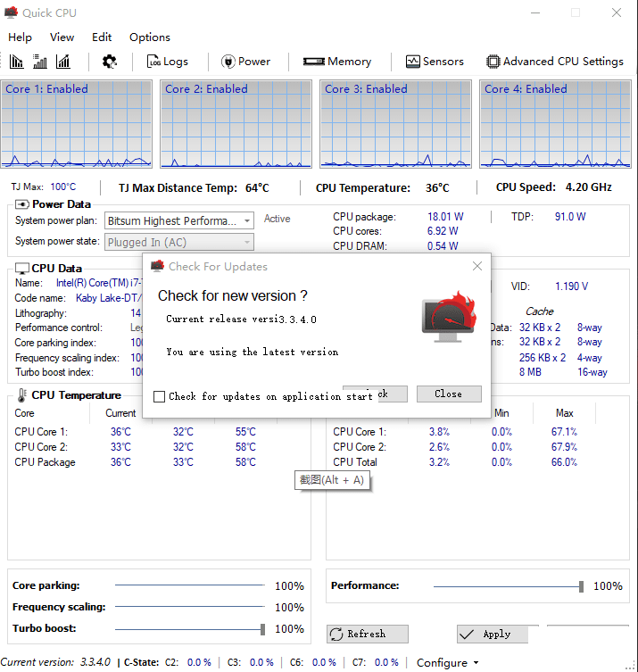Click the C2 0.0 % status value
Image resolution: width=638 pixels, height=672 pixels.
(199, 662)
